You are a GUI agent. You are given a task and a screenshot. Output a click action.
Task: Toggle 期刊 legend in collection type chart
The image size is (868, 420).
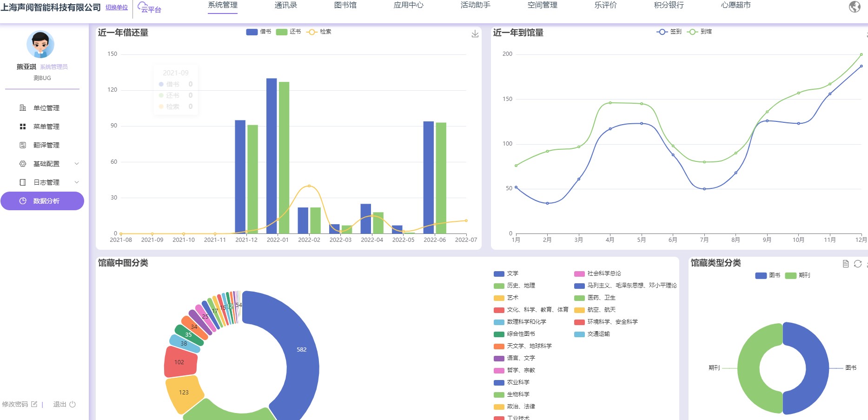pos(798,275)
